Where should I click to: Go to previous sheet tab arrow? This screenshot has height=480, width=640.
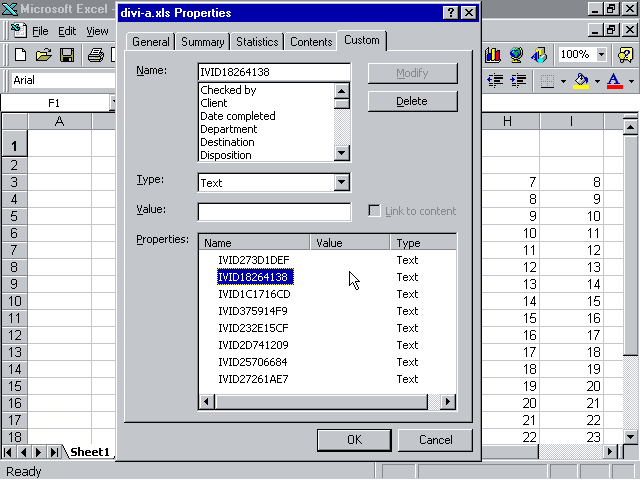pos(23,452)
